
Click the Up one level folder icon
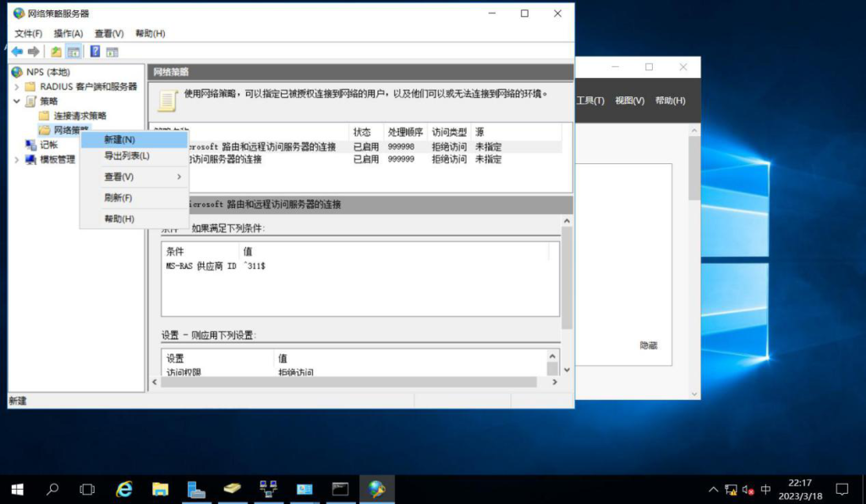pyautogui.click(x=56, y=52)
